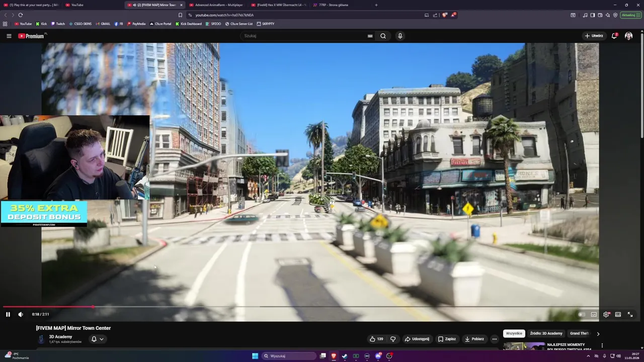Bookmark this page from the address bar
Image resolution: width=644 pixels, height=362 pixels.
[x=181, y=15]
